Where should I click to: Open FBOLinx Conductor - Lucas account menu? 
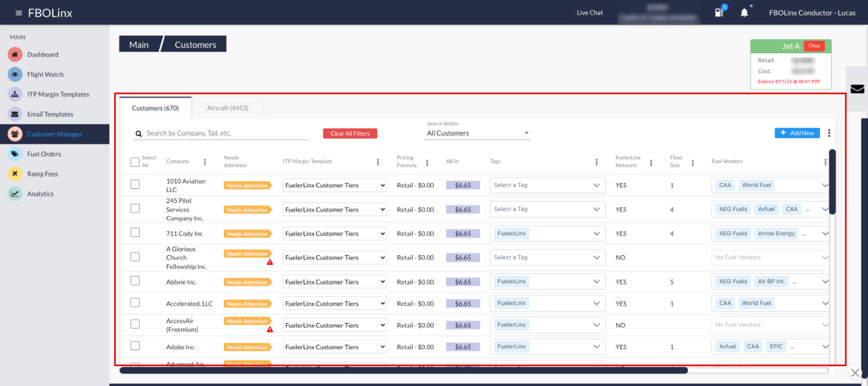coord(812,13)
